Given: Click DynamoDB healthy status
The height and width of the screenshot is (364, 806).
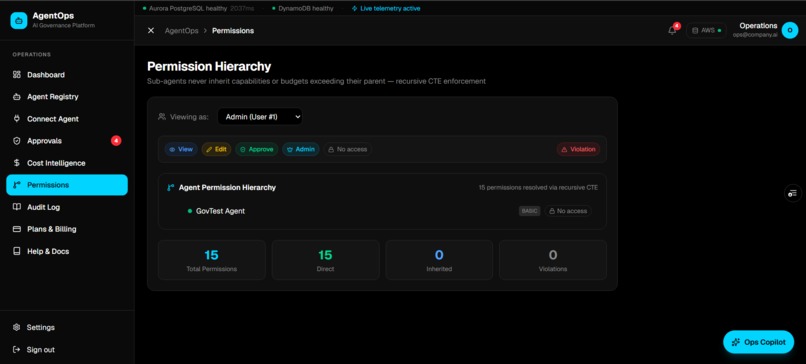Looking at the screenshot, I should click(x=302, y=8).
